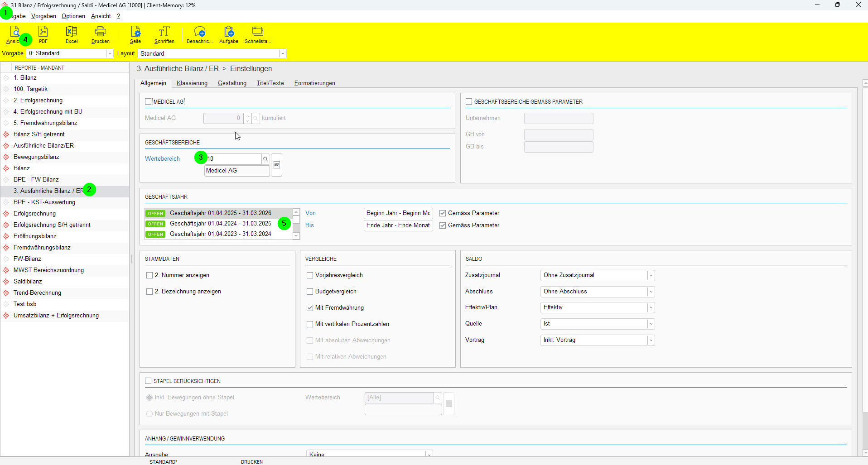Expand the Layout Standard combo box
The height and width of the screenshot is (465, 868).
click(283, 54)
